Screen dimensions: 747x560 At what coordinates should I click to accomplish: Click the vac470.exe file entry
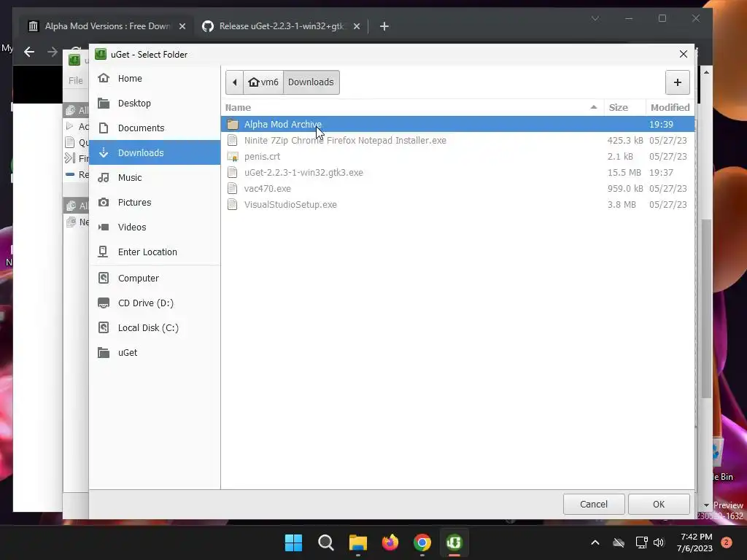click(x=457, y=189)
